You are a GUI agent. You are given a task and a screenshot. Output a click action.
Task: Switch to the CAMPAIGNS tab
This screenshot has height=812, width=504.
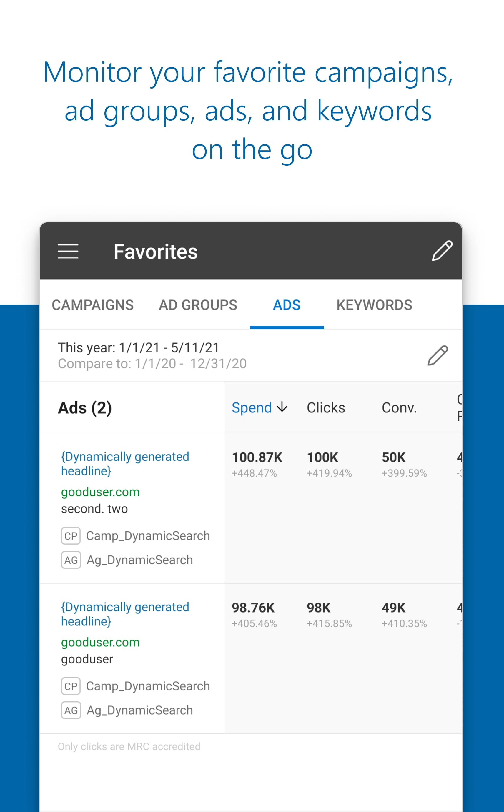click(x=93, y=305)
